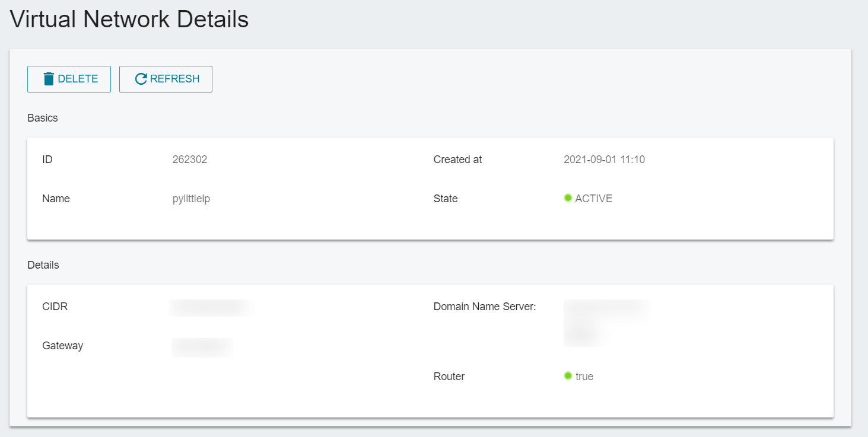Click the Details section label
Viewport: 868px width, 437px height.
[x=43, y=265]
